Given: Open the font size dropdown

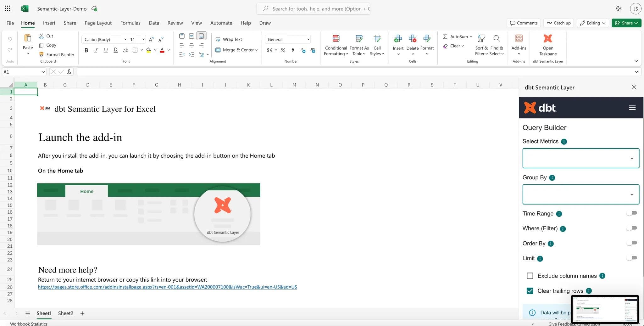Looking at the screenshot, I should [143, 39].
